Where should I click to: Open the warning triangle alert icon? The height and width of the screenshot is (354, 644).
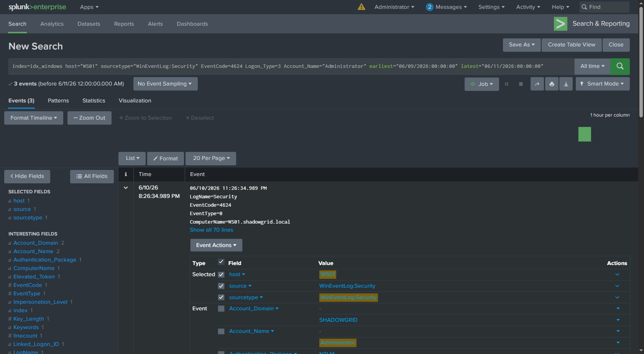[361, 7]
